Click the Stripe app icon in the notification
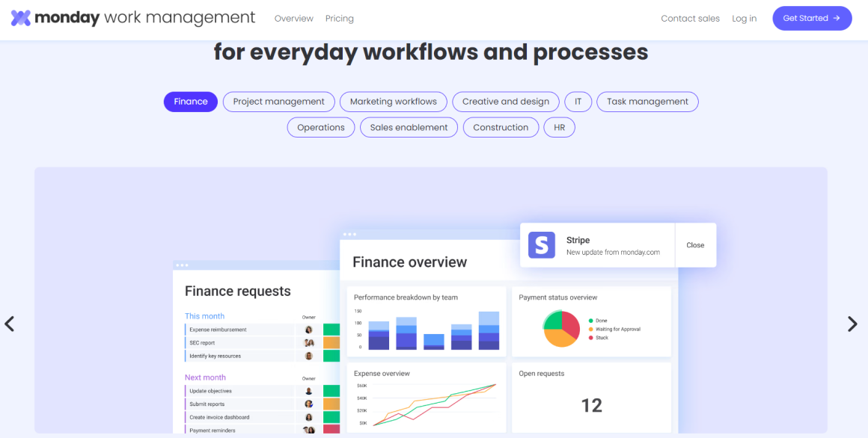 coord(541,244)
